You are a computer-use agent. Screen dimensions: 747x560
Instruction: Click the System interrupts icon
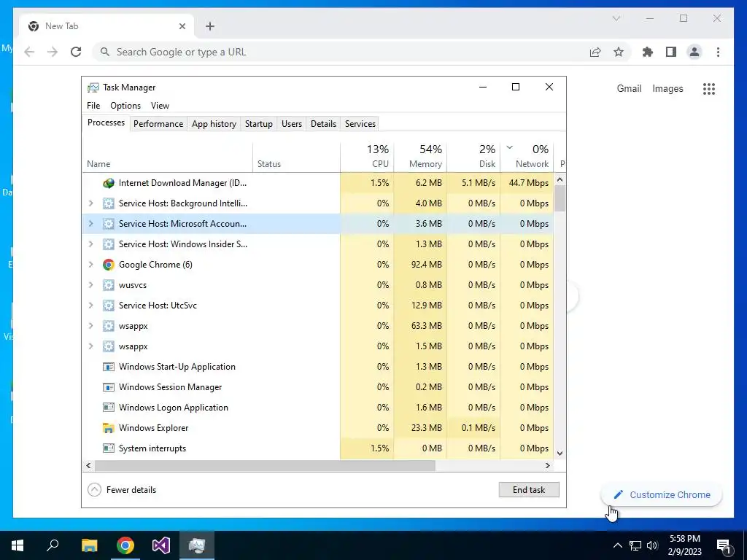tap(109, 448)
